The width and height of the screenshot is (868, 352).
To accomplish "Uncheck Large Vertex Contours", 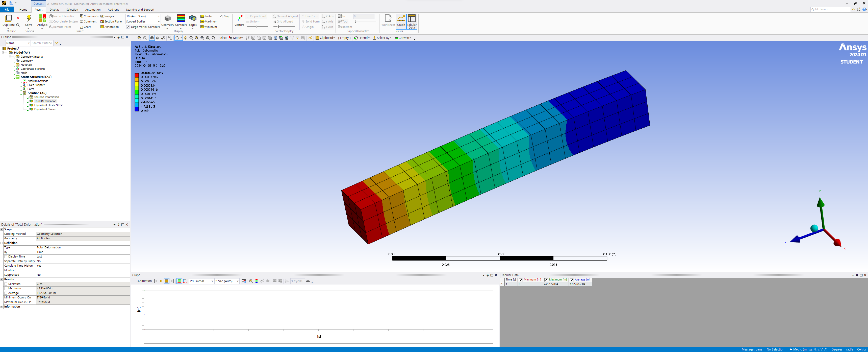I will [x=128, y=27].
